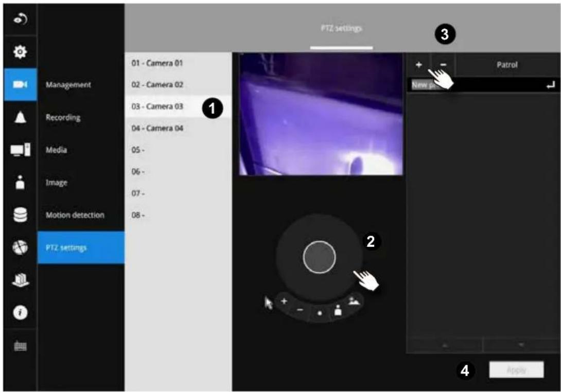This screenshot has height=392, width=561.
Task: Select empty camera slot 07
Action: (x=178, y=193)
